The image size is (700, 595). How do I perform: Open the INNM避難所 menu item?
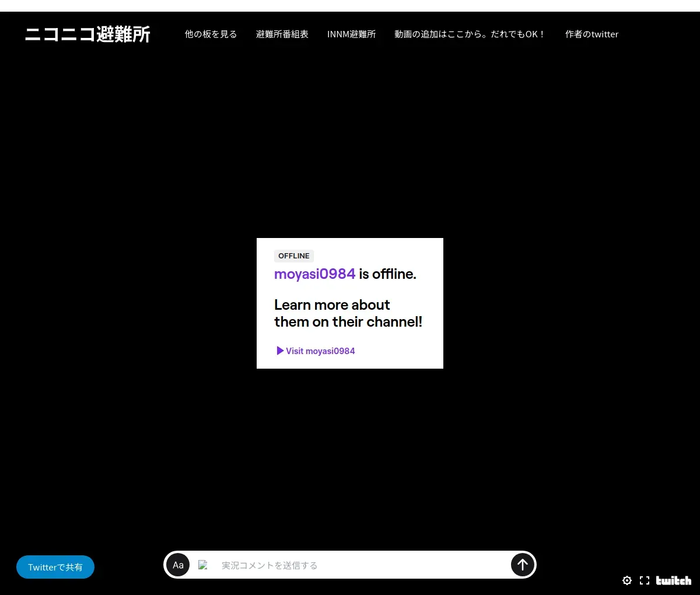(x=351, y=34)
